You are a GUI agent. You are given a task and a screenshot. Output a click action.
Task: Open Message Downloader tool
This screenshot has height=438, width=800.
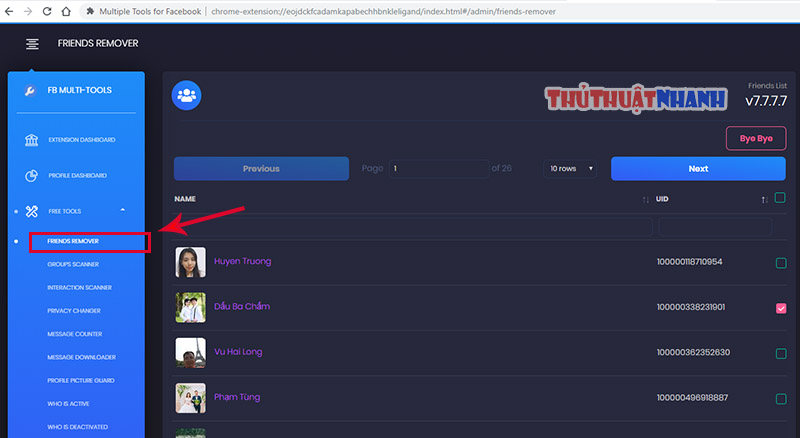tap(82, 357)
